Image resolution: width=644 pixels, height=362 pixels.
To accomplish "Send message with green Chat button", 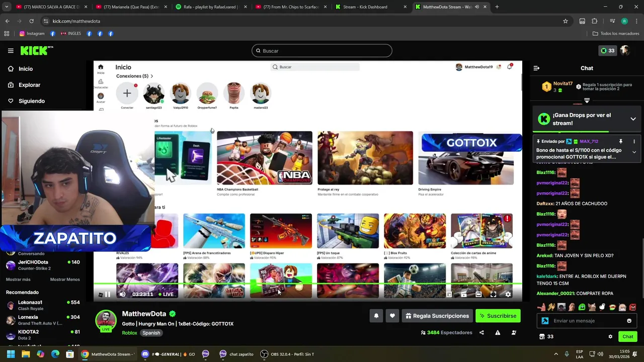I will (627, 337).
